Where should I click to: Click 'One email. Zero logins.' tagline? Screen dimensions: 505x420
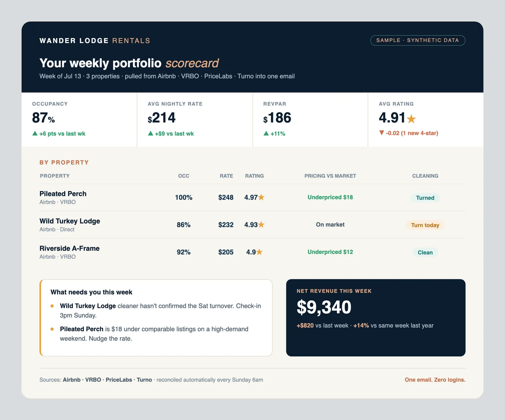pyautogui.click(x=435, y=380)
